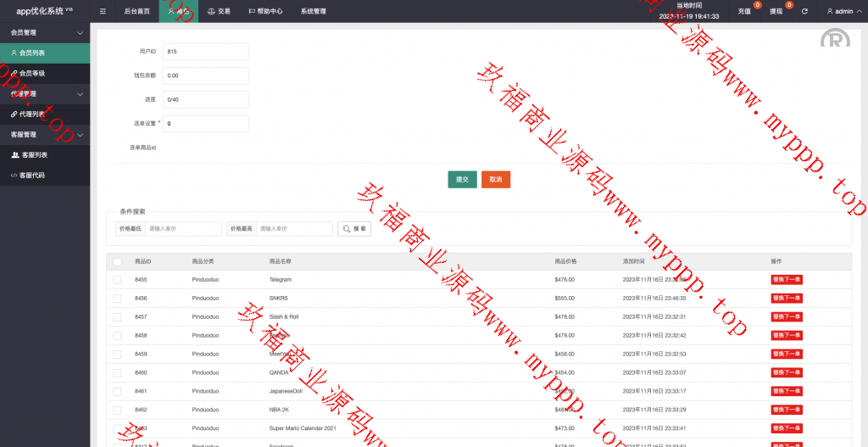Focus the 价格最低 minimum price input
Viewport: 868px width, 447px height.
(x=183, y=228)
